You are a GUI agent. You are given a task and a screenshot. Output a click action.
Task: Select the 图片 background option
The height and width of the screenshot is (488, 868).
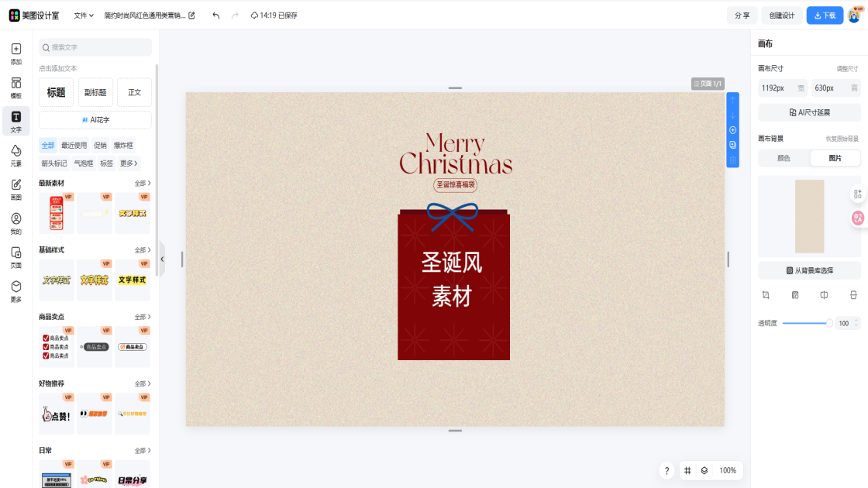(x=835, y=158)
